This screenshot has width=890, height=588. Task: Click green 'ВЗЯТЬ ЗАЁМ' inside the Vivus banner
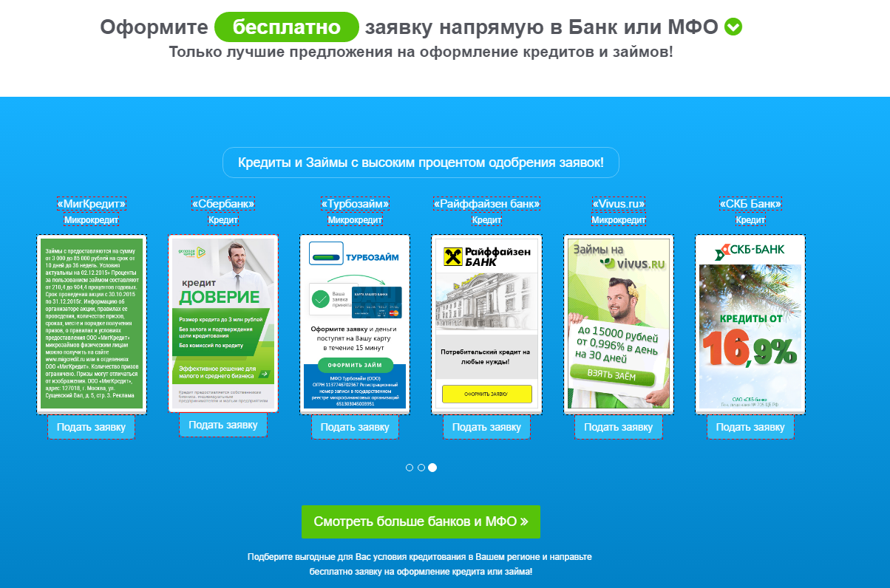point(611,376)
